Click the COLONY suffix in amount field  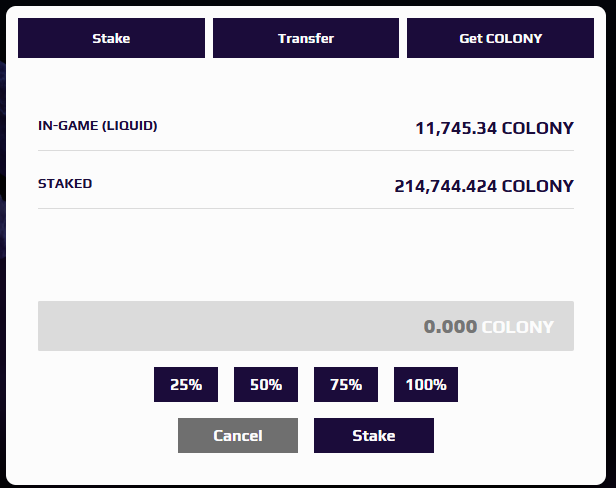(517, 327)
